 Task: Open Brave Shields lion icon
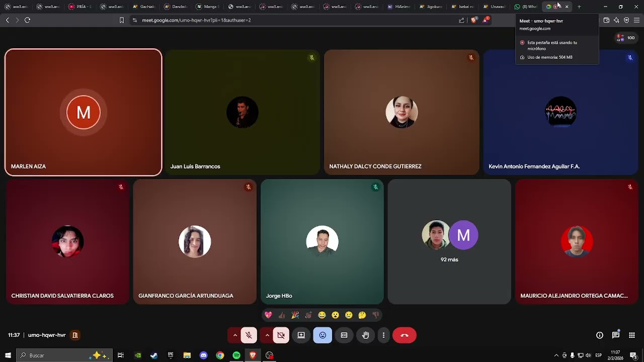(x=473, y=20)
